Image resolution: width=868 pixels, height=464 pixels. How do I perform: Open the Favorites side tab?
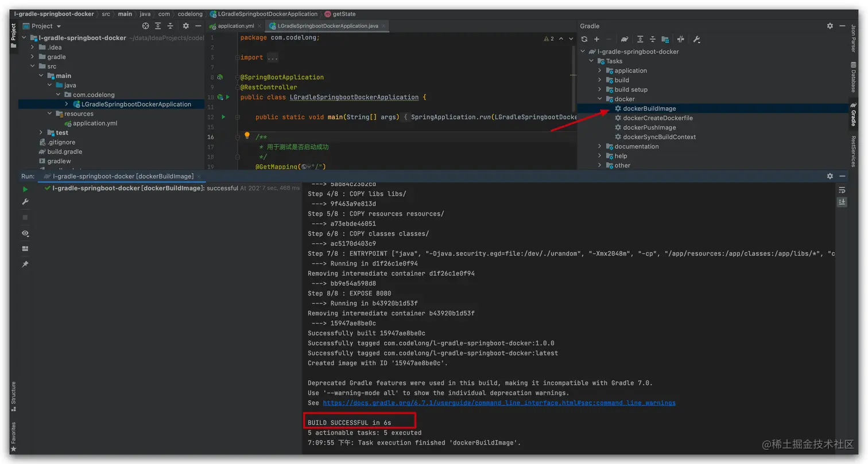point(14,437)
